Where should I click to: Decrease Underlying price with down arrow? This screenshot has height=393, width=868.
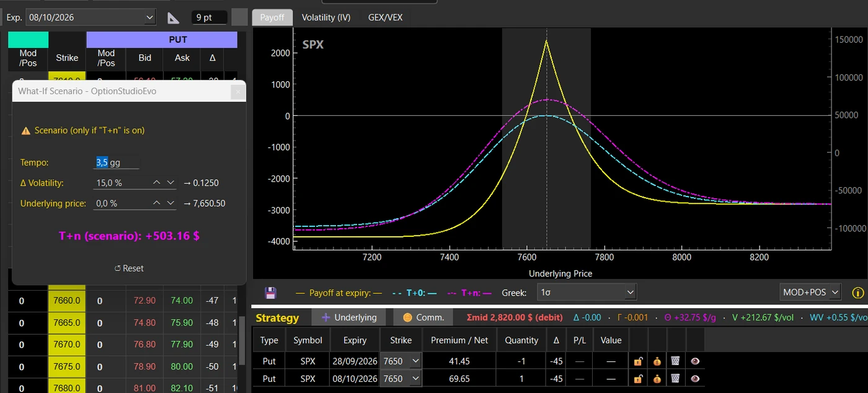(171, 203)
